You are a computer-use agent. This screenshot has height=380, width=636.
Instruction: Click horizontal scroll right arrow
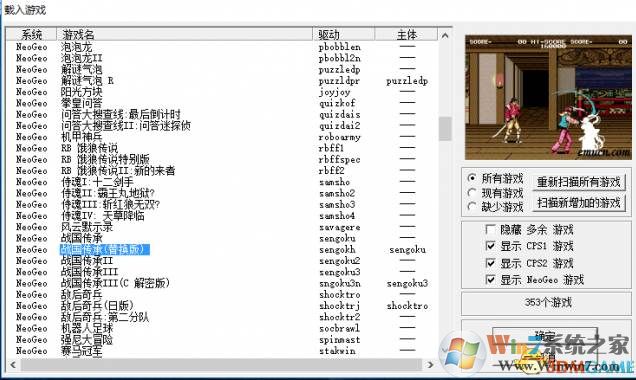(430, 365)
